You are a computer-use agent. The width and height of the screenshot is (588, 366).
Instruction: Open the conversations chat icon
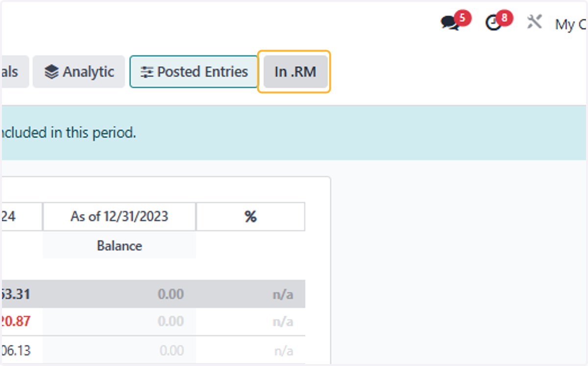coord(450,23)
